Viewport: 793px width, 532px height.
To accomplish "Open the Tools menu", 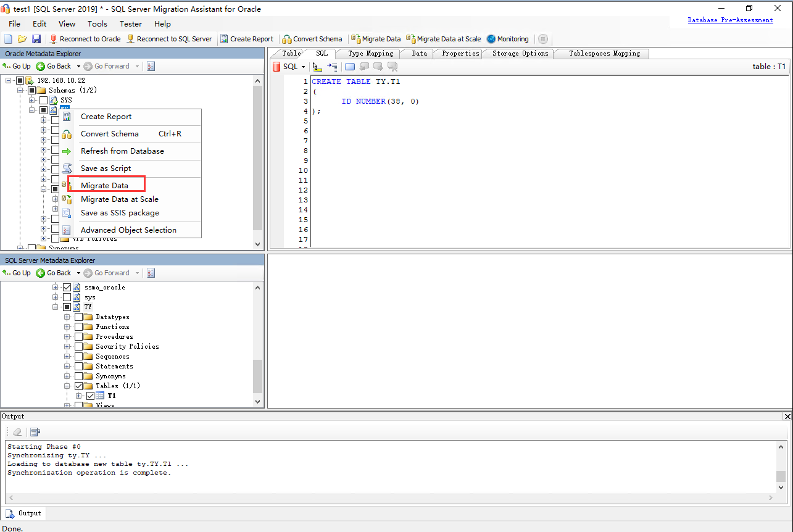I will 98,24.
